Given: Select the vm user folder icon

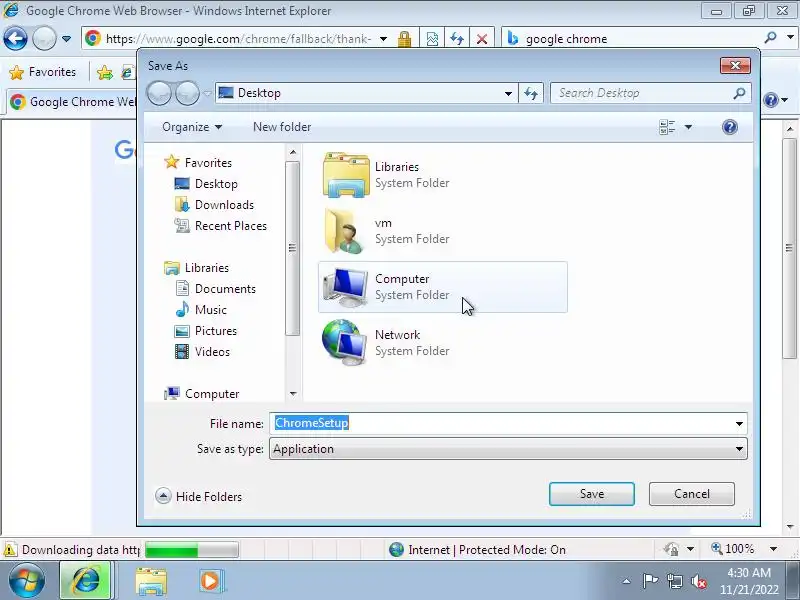Looking at the screenshot, I should (346, 231).
